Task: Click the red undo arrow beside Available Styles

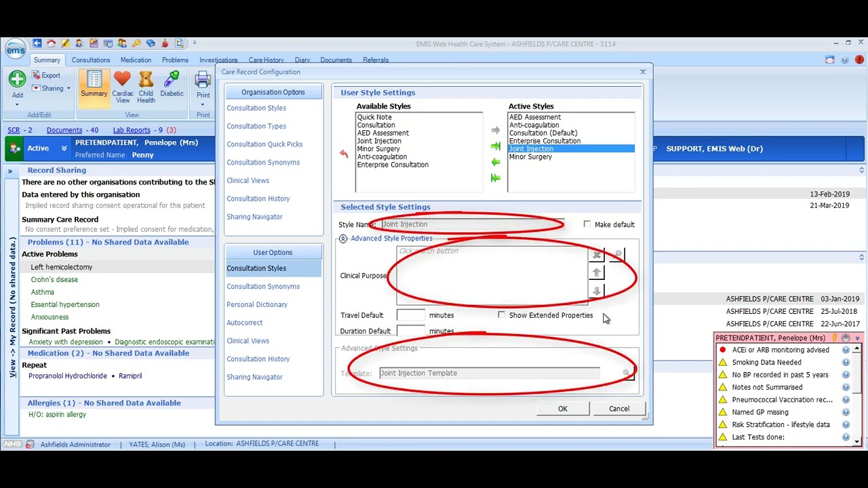Action: 344,155
